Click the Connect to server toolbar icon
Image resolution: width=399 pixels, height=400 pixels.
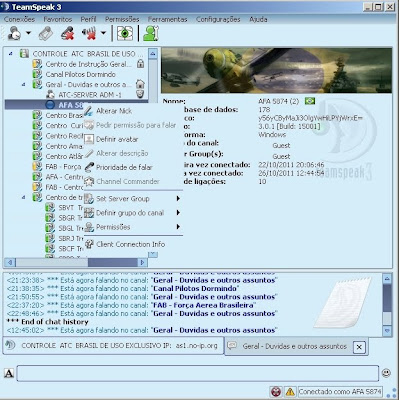tap(14, 33)
